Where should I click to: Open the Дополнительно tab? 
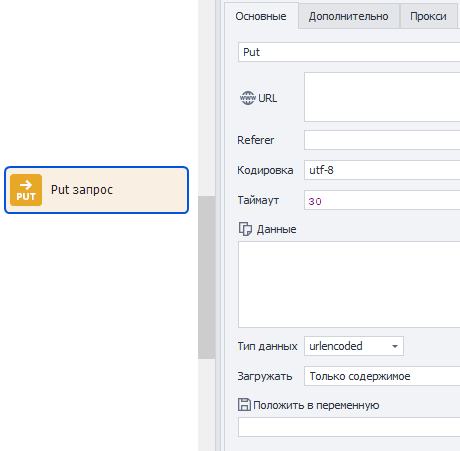click(x=349, y=16)
